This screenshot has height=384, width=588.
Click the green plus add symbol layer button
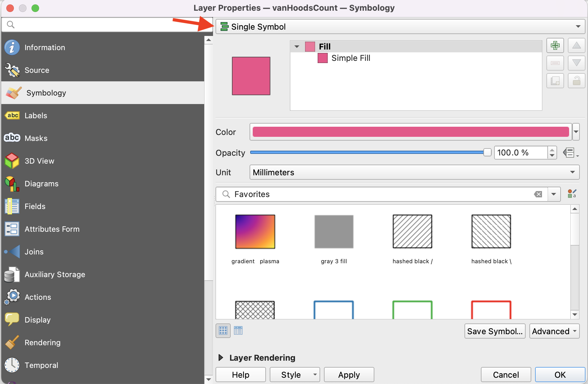555,46
